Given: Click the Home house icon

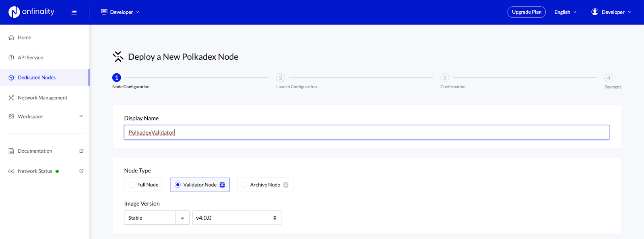Looking at the screenshot, I should tap(11, 37).
